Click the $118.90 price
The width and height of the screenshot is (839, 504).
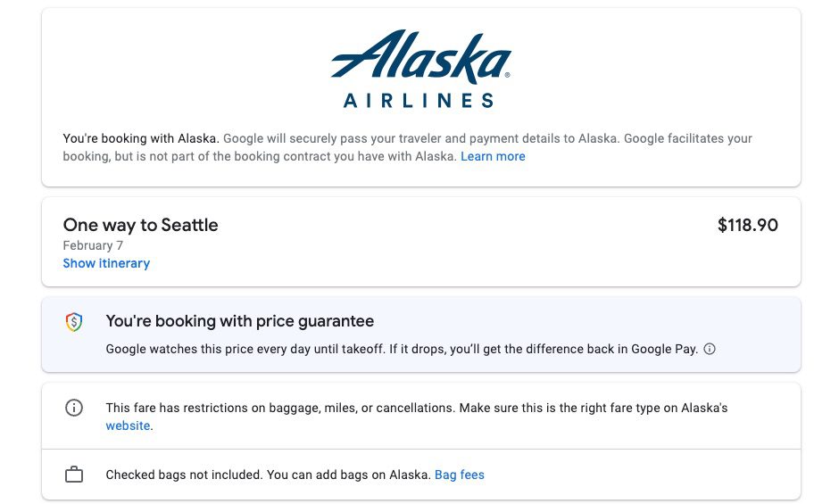pyautogui.click(x=747, y=226)
